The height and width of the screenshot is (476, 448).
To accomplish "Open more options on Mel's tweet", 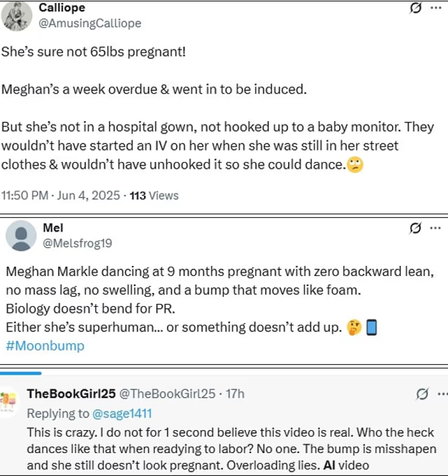I will pos(436,228).
